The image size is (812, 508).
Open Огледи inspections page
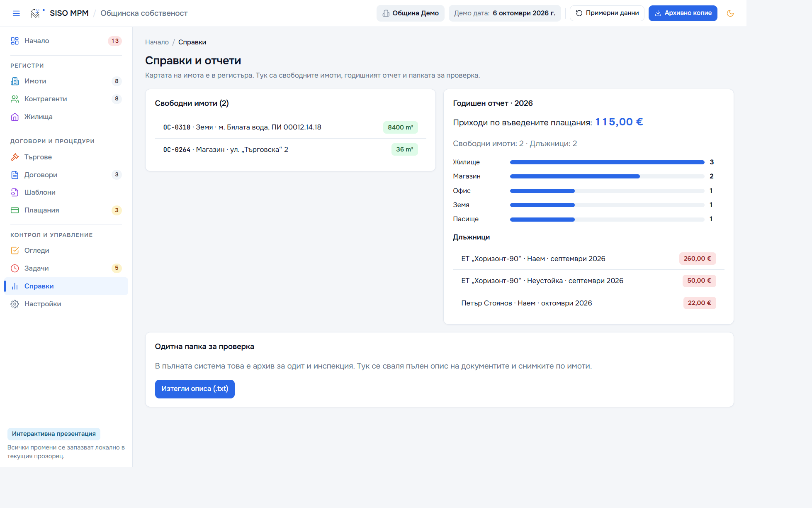coord(66,250)
